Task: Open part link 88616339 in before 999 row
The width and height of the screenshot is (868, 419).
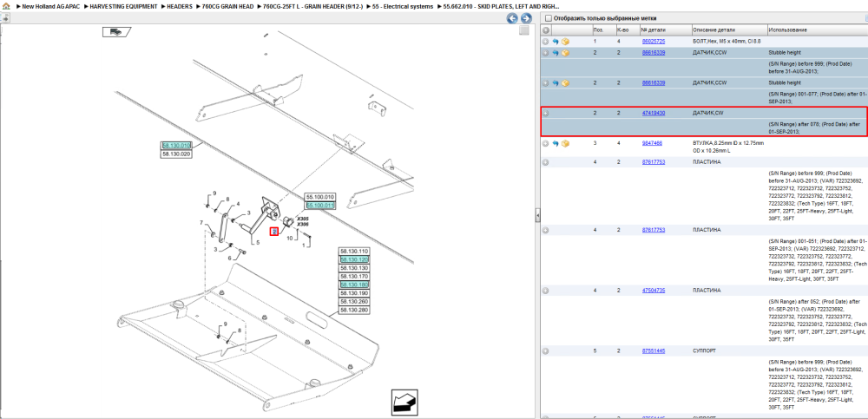Action: click(654, 53)
